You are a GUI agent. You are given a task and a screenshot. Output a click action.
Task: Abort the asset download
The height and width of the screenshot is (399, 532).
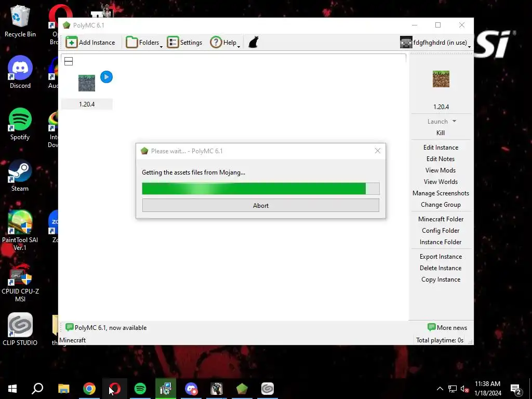(261, 205)
